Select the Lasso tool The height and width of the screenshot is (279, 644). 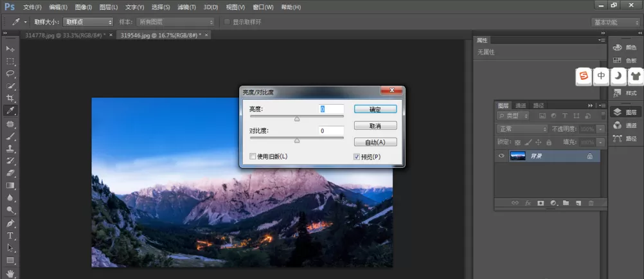tap(10, 73)
